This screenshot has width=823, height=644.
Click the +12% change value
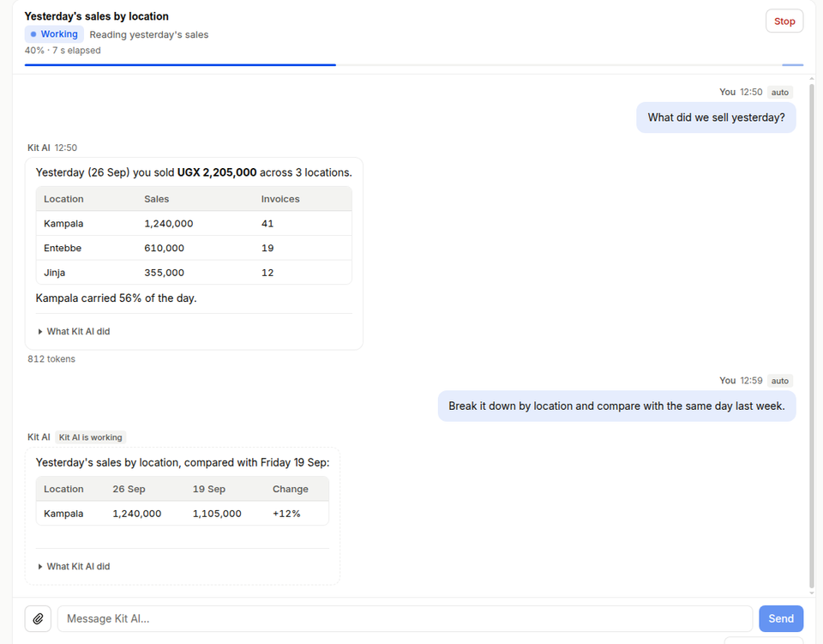pos(286,514)
